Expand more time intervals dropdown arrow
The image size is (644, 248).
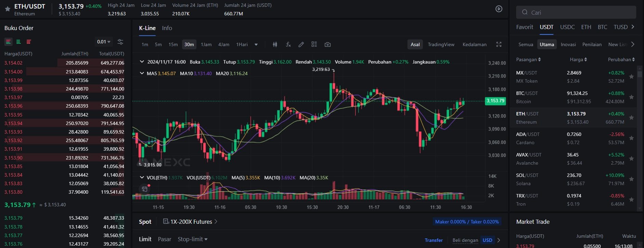[256, 45]
